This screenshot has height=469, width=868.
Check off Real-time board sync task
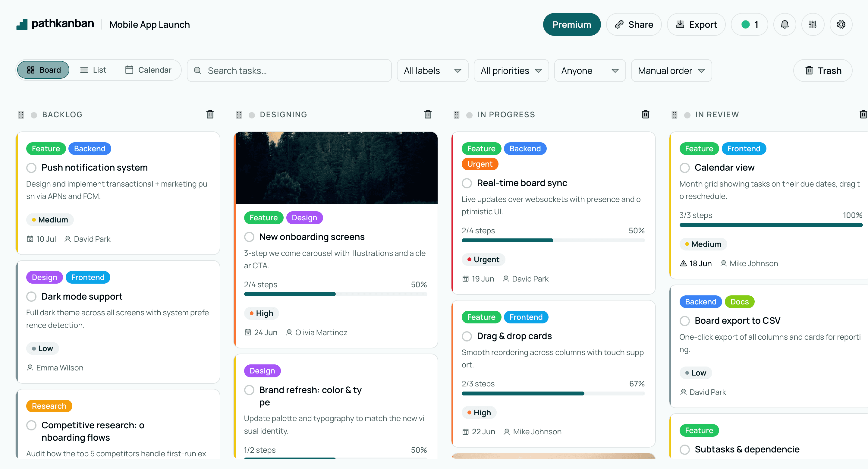click(x=467, y=183)
